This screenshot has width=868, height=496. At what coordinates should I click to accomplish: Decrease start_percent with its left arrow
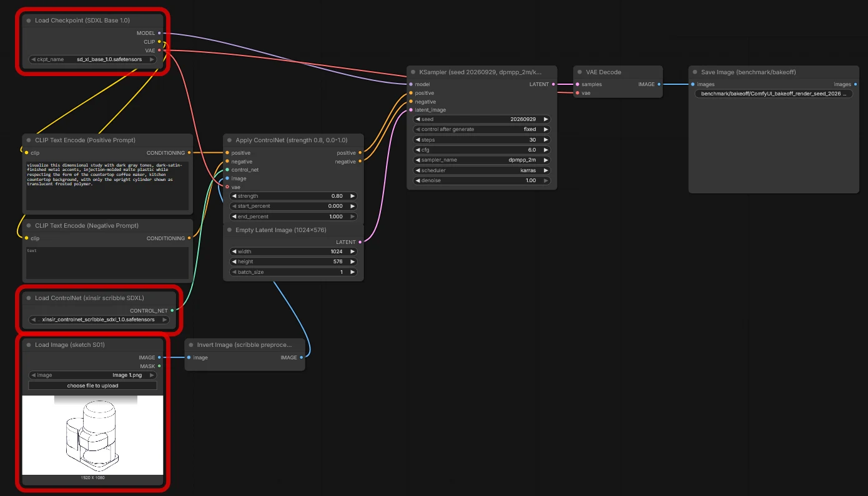(x=234, y=206)
